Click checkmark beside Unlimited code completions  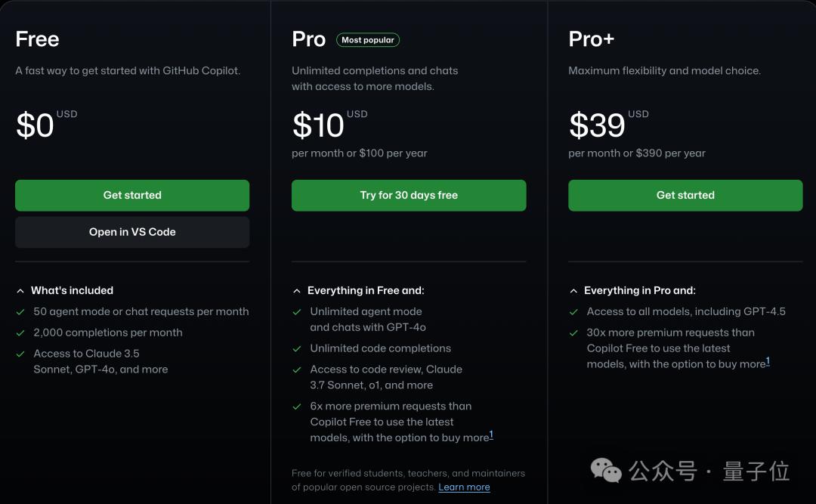[x=297, y=348]
